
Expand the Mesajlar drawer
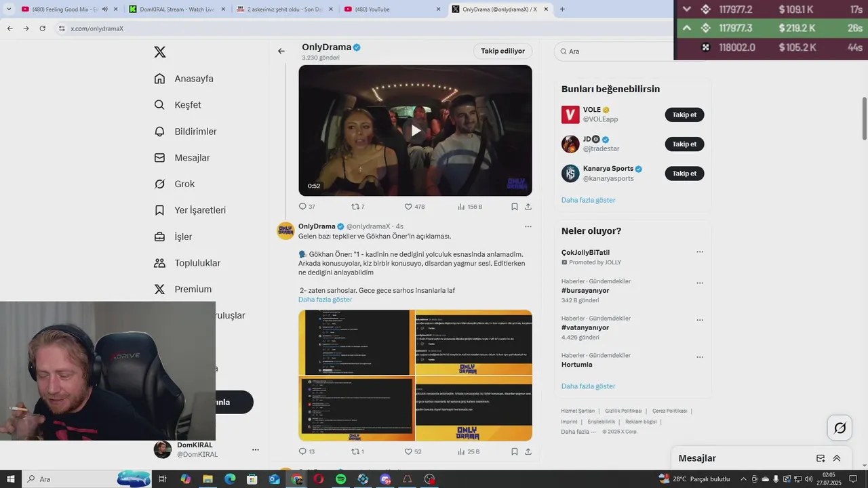[837, 458]
